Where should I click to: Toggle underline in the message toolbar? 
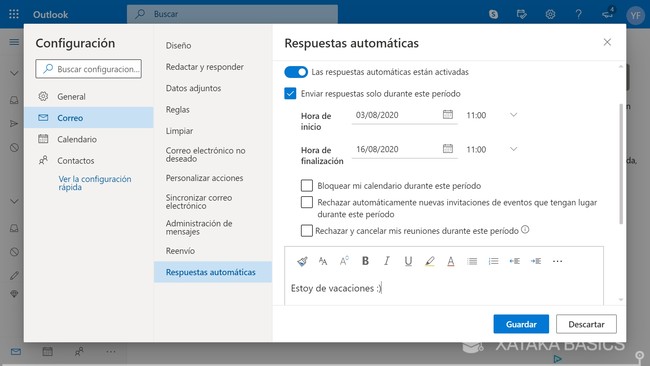click(x=408, y=261)
